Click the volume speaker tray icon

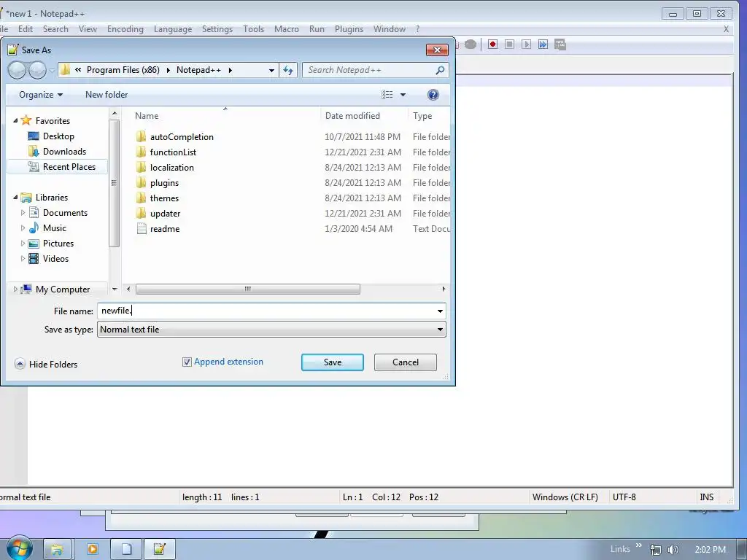click(x=673, y=550)
